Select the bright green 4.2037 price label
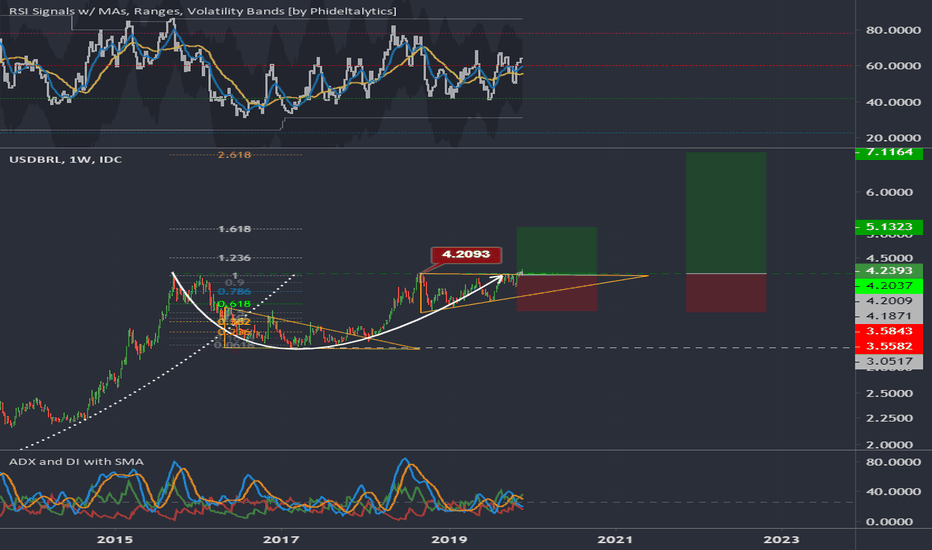The height and width of the screenshot is (550, 932). point(889,285)
